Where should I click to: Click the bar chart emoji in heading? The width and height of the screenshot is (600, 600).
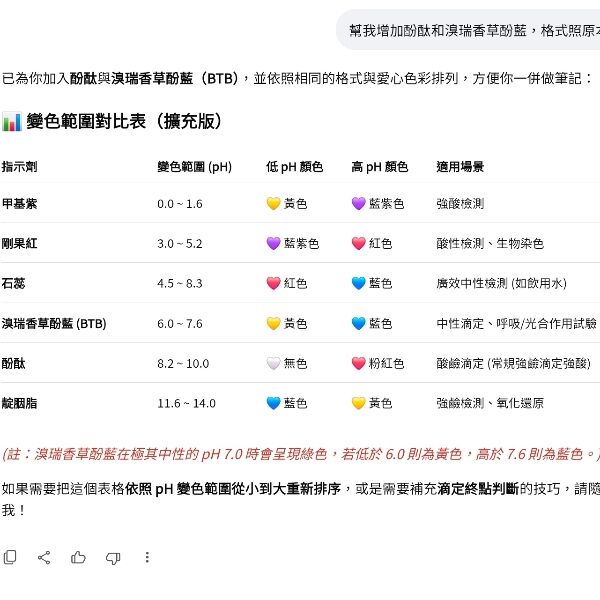point(12,122)
